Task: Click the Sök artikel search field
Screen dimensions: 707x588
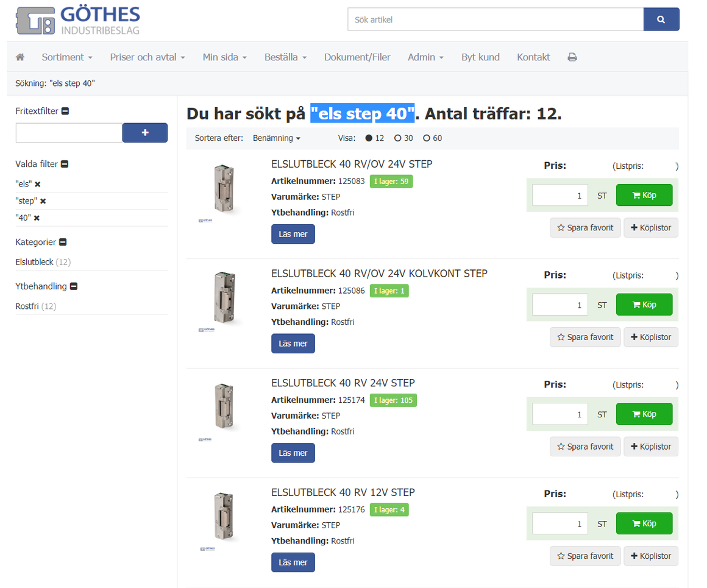Action: point(496,19)
